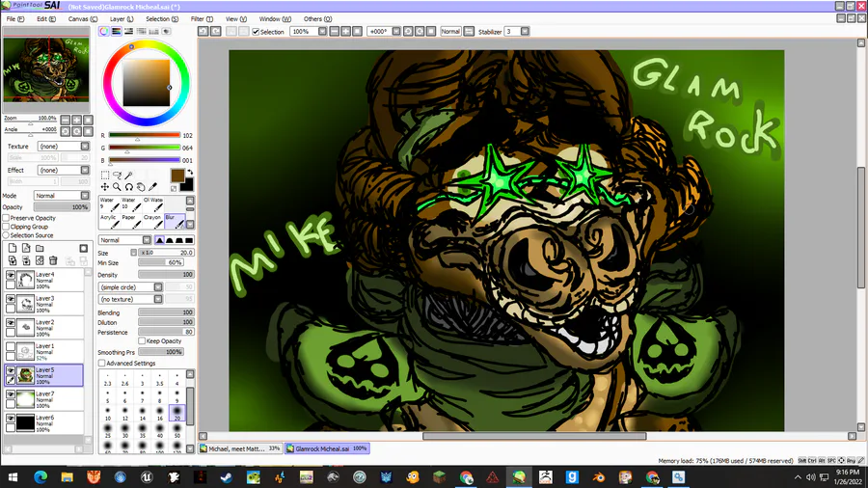Show hidden Layer 1
Viewport: 868px width, 488px height.
pos(11,346)
